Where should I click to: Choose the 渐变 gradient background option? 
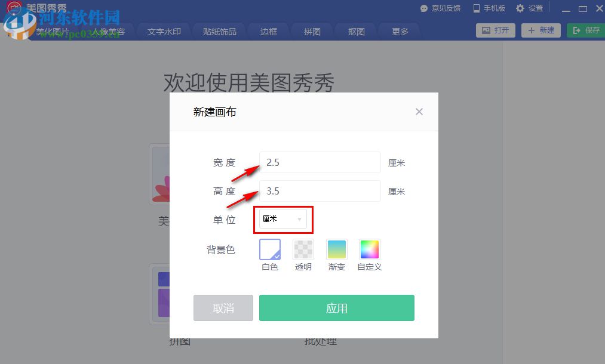coord(336,249)
